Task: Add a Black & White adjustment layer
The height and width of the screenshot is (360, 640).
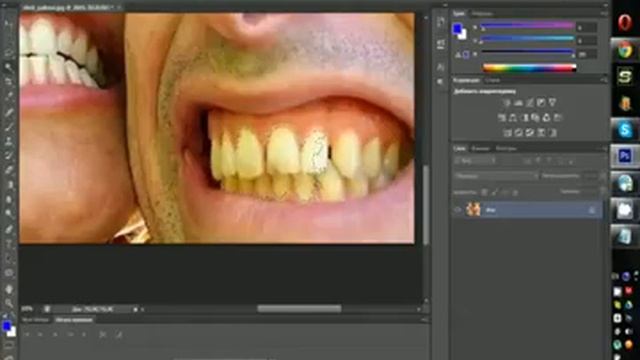Action: 524,118
